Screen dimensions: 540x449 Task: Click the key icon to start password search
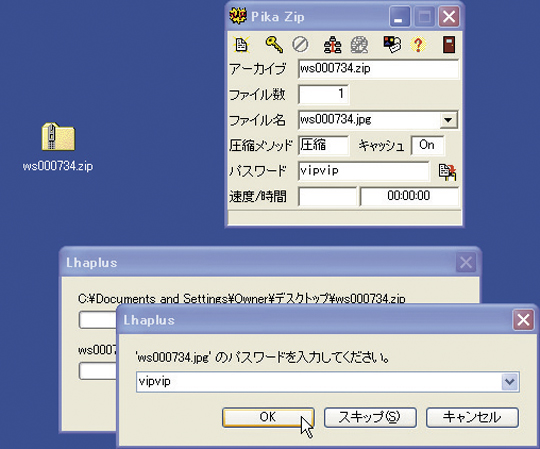coord(274,45)
